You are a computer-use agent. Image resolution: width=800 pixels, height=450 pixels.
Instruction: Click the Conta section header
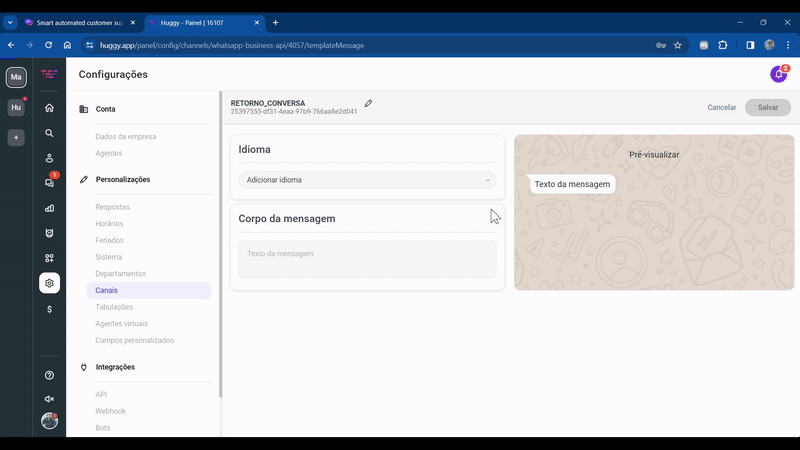point(106,109)
